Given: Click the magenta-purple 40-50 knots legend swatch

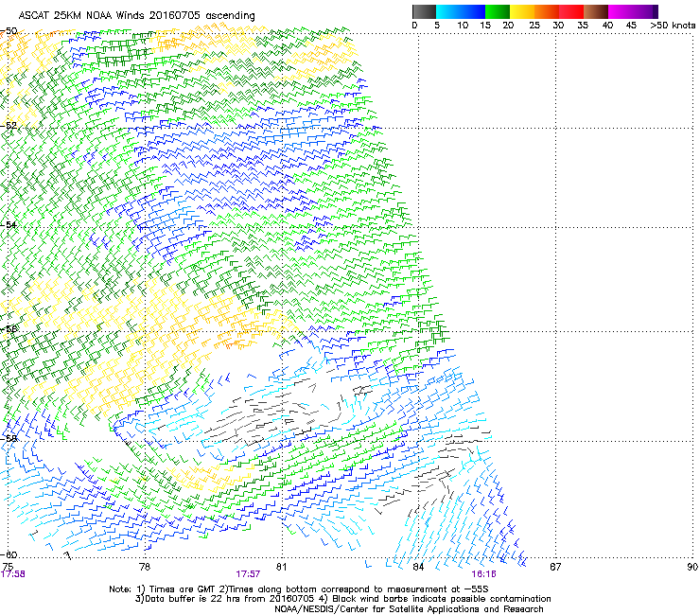Looking at the screenshot, I should click(633, 11).
